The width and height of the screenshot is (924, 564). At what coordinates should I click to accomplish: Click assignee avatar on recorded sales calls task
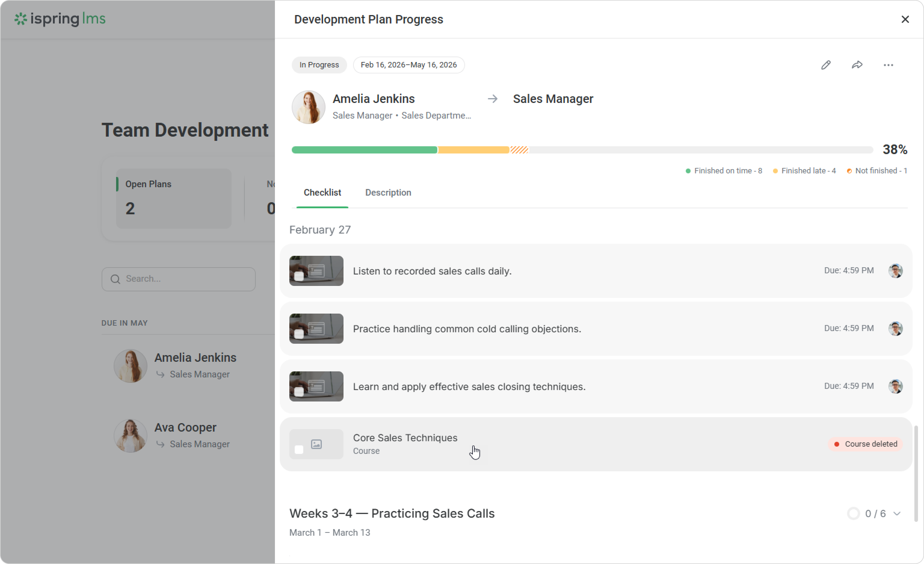(x=895, y=271)
